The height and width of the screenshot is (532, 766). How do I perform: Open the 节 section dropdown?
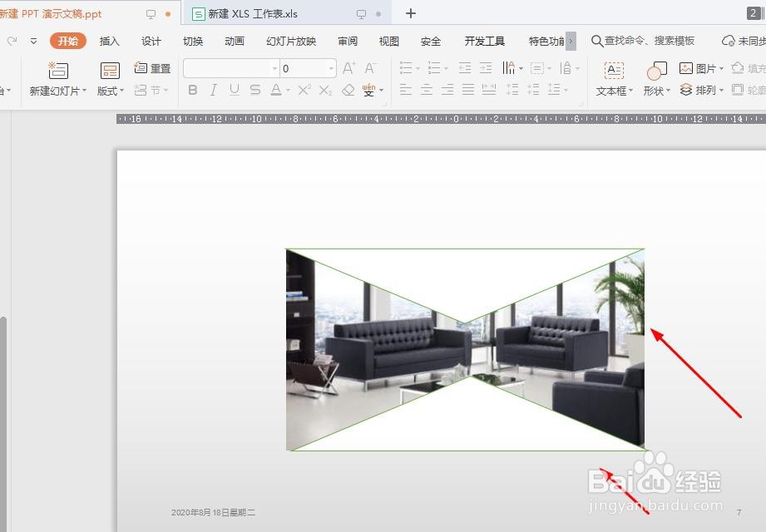pyautogui.click(x=151, y=91)
